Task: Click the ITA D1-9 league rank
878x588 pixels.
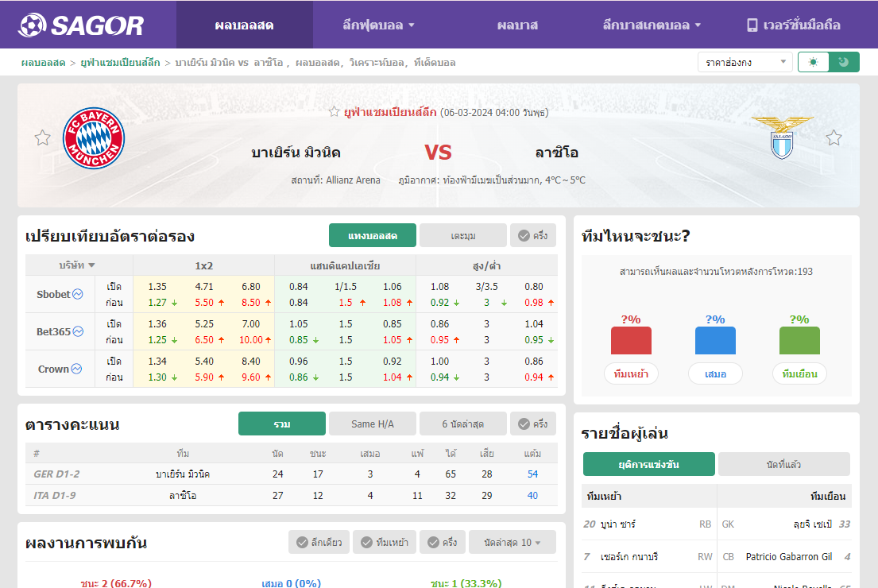Action: [x=54, y=496]
